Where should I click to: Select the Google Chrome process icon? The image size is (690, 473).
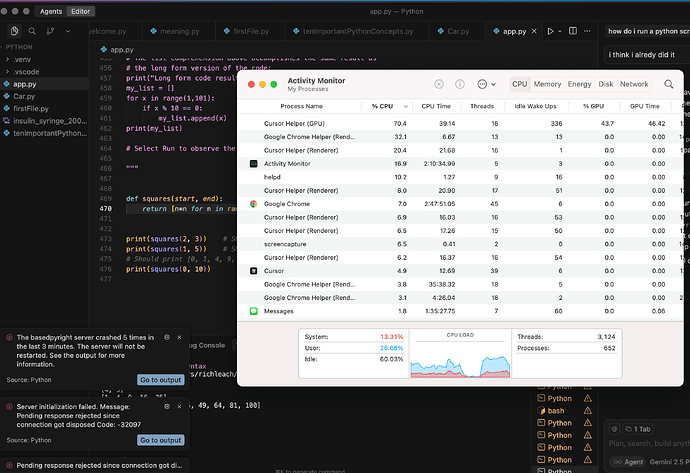pos(254,203)
